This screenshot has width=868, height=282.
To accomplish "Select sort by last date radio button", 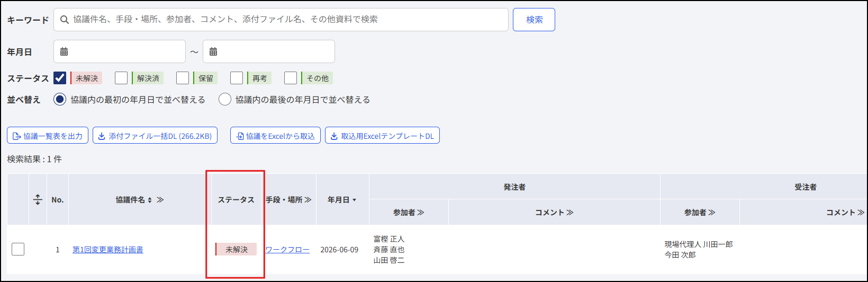I will click(x=225, y=99).
